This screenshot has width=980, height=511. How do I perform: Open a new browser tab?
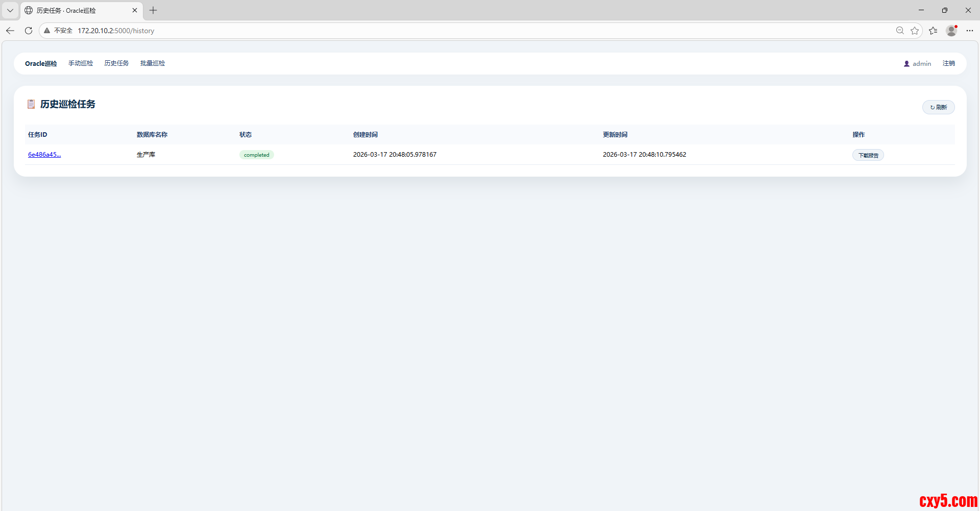click(x=153, y=10)
